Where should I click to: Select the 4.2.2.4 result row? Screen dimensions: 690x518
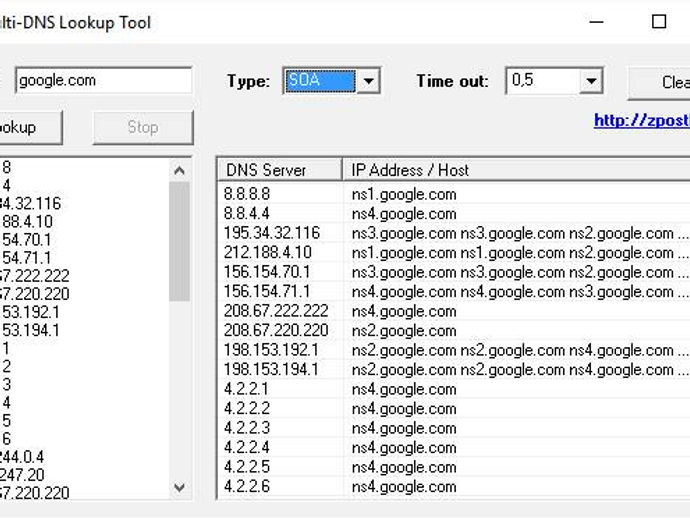pyautogui.click(x=454, y=448)
